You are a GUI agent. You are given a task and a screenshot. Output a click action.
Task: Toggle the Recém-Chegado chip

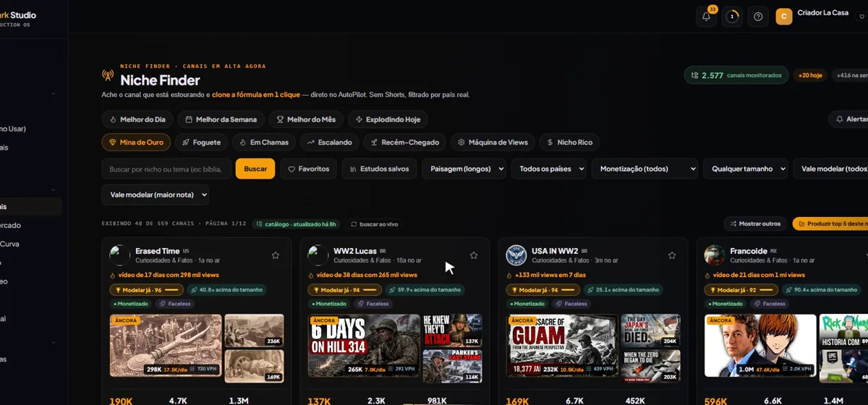[x=404, y=142]
